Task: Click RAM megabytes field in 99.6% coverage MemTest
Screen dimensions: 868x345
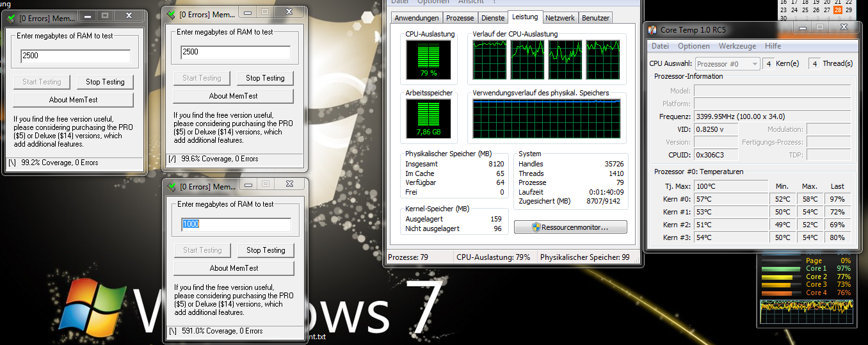Action: point(236,52)
